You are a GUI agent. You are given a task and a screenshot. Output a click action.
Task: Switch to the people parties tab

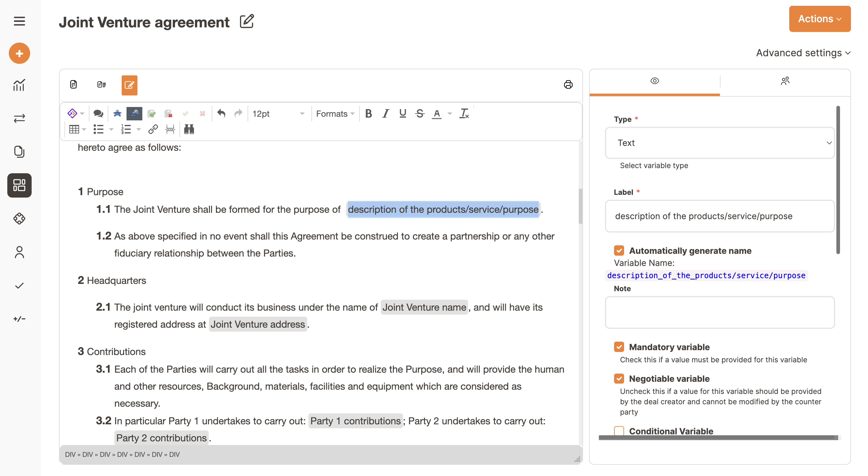point(785,81)
